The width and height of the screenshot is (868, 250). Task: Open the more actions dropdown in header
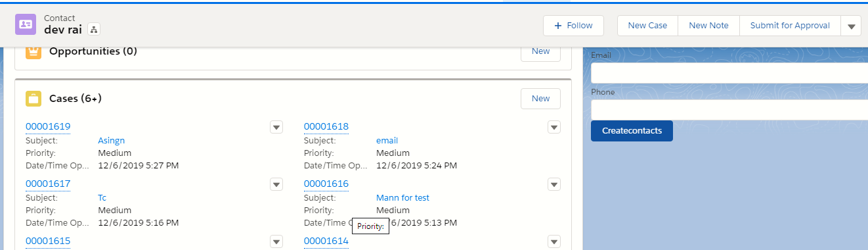(x=851, y=26)
